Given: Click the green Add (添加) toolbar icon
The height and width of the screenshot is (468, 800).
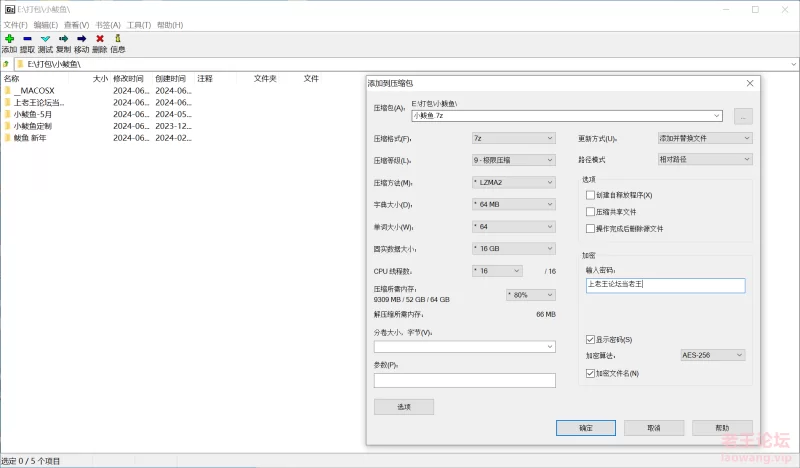Looking at the screenshot, I should click(x=9, y=39).
